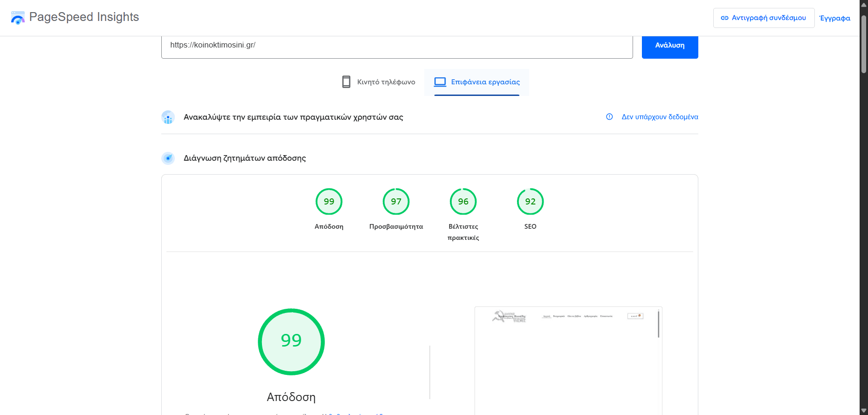Click the desktop laptop icon

coord(440,82)
